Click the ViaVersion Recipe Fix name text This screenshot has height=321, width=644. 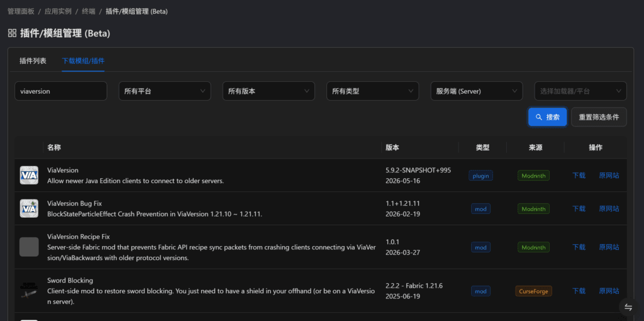[79, 236]
